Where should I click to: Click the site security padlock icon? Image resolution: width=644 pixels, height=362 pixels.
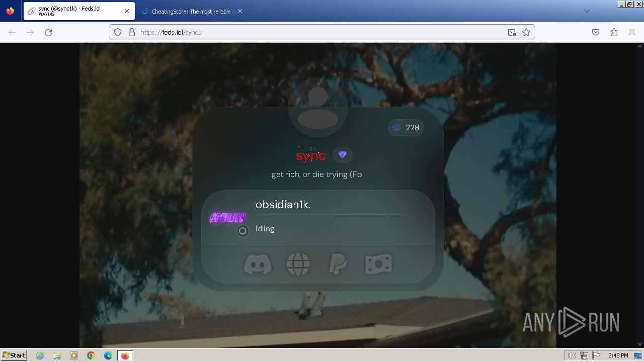[132, 32]
